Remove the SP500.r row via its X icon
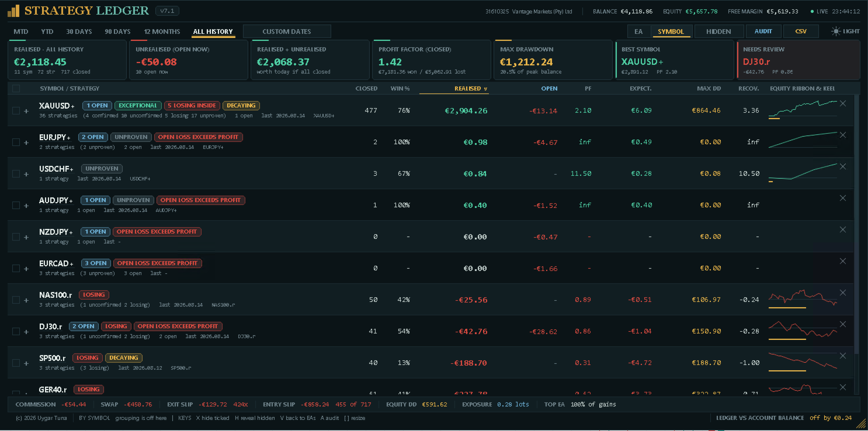The width and height of the screenshot is (868, 431). (x=842, y=356)
